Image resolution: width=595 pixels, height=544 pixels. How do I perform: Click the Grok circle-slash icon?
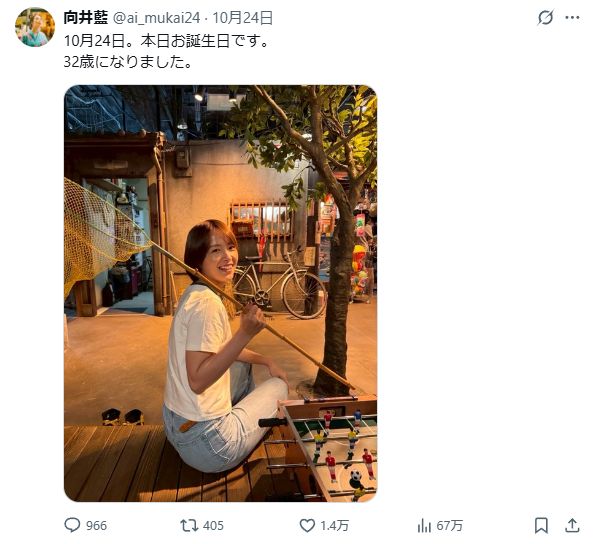pyautogui.click(x=545, y=17)
